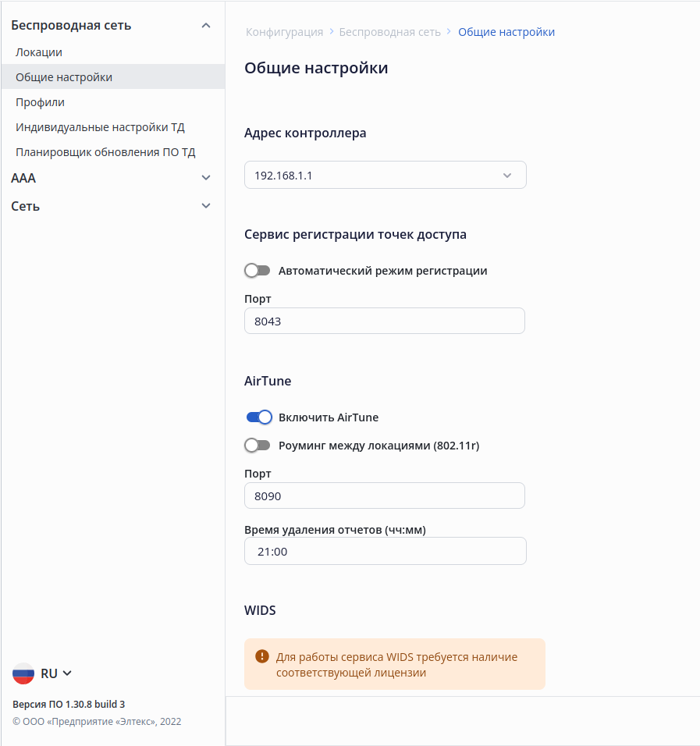
Task: Select Профили in the sidebar
Action: pos(40,102)
